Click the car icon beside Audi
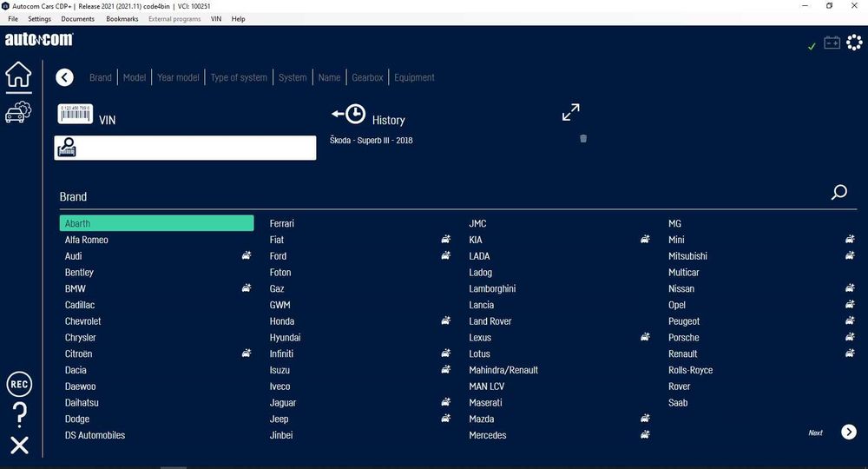 tap(247, 255)
